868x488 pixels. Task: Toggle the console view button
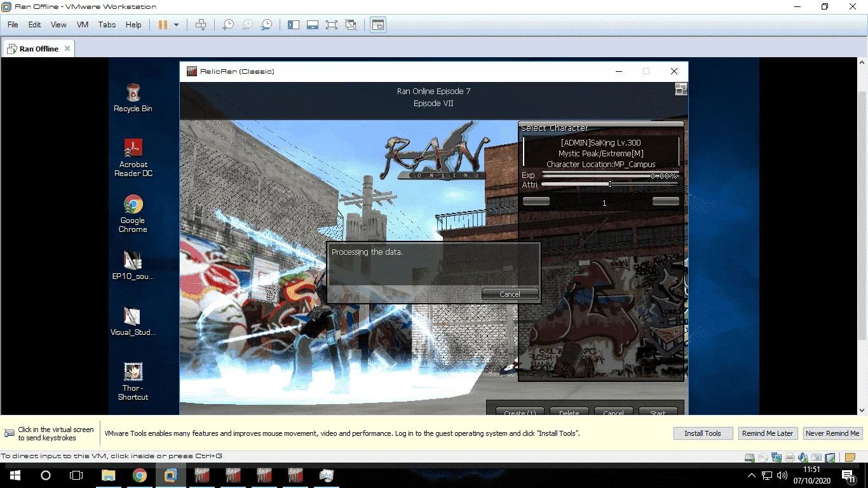(x=378, y=25)
